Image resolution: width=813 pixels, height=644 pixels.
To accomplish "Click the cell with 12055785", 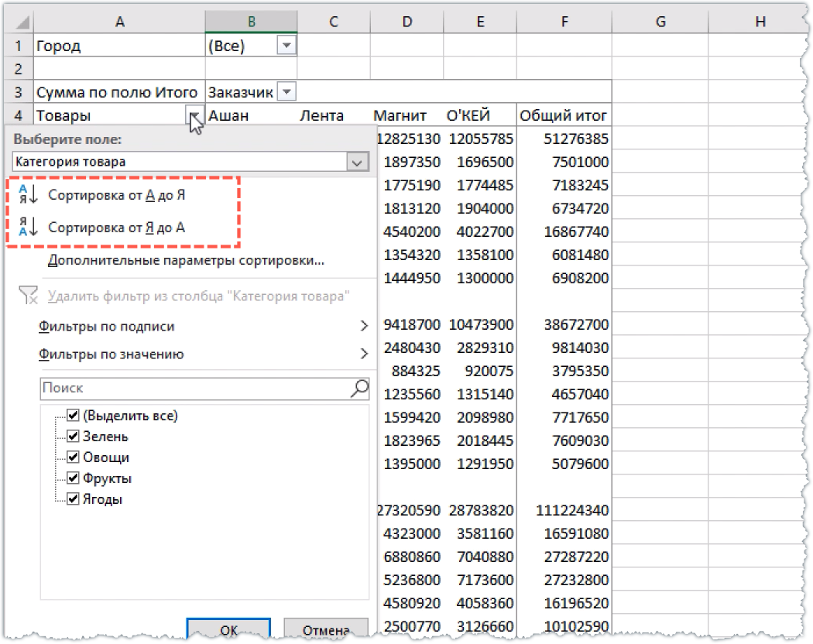I will click(481, 139).
